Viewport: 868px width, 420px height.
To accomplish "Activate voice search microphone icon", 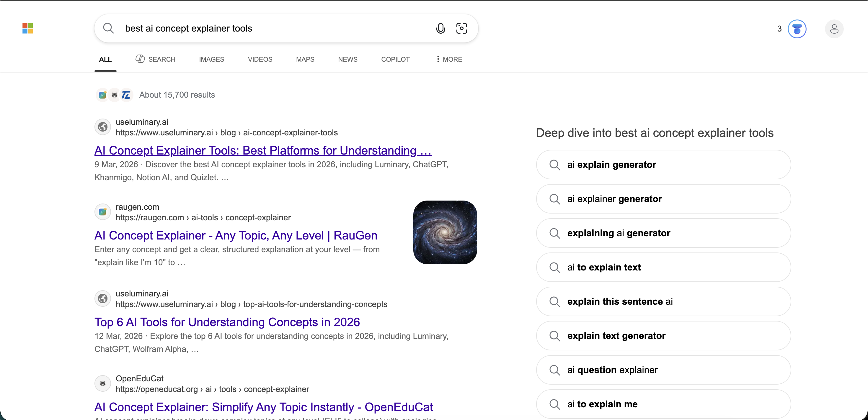I will tap(440, 28).
